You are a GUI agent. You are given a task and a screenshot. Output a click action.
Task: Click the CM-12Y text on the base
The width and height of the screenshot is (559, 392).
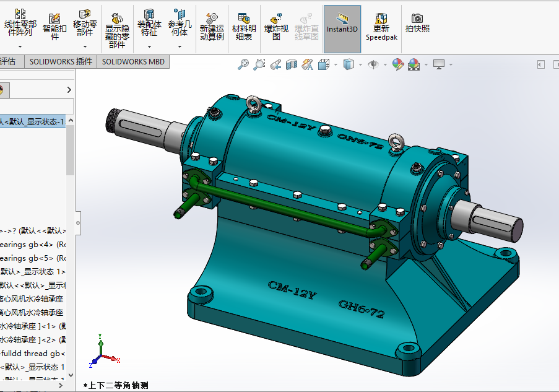(292, 290)
